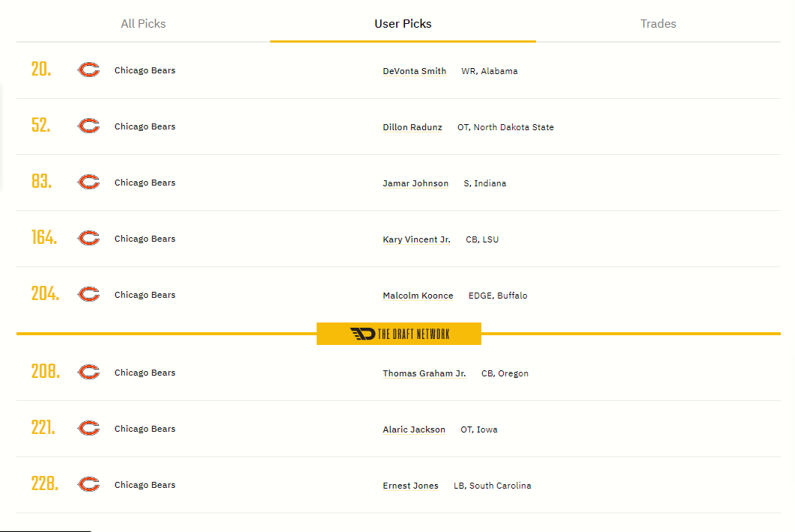
Task: Click the 'CB, Oregon' position text
Action: tap(505, 374)
